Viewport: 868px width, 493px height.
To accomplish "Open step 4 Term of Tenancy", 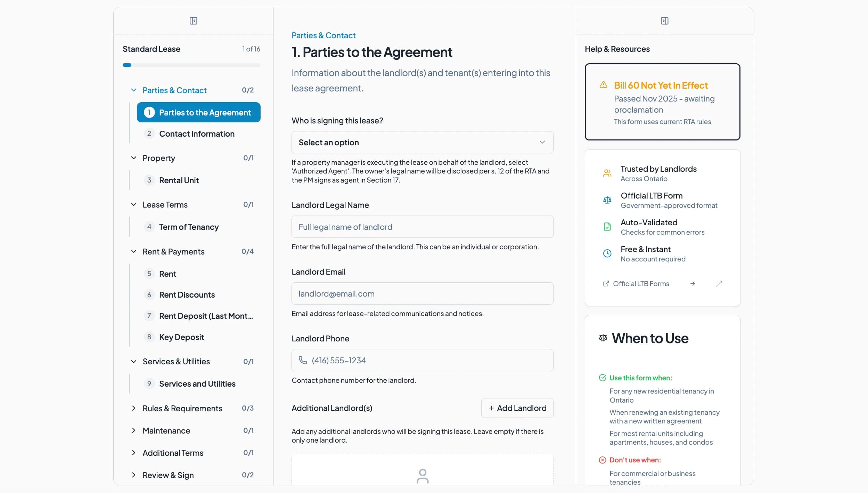I will (198, 227).
